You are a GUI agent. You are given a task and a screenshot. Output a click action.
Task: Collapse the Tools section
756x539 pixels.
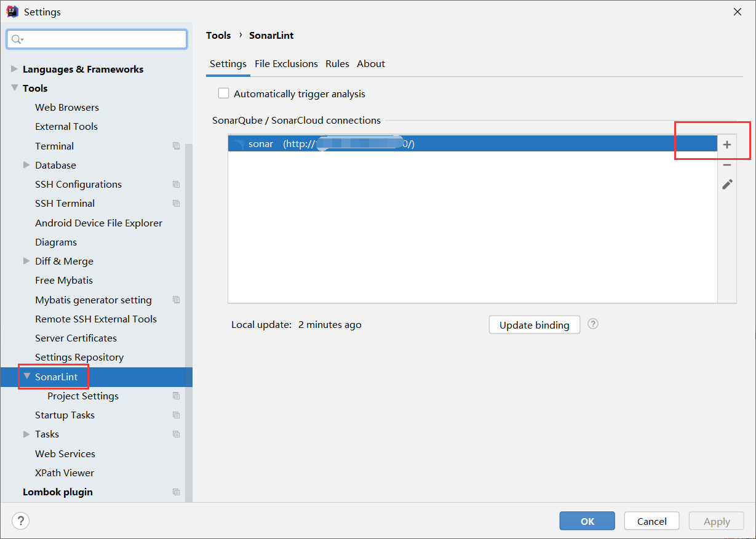click(x=14, y=88)
